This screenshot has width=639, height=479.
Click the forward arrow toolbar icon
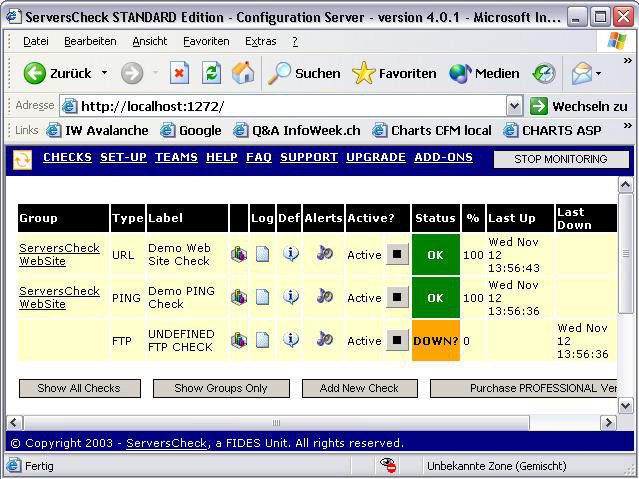[x=132, y=74]
